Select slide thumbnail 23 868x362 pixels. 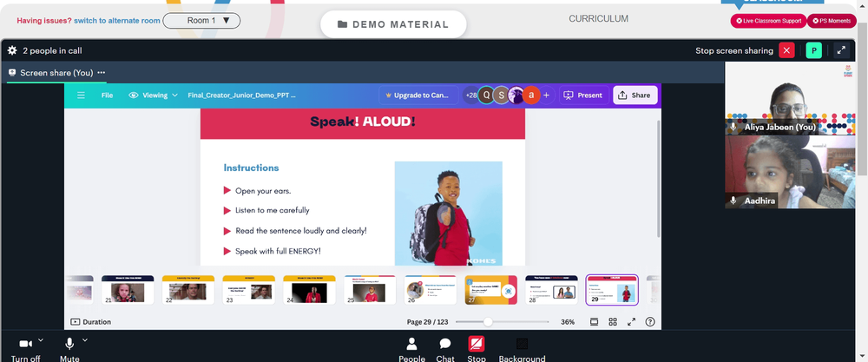pos(248,290)
